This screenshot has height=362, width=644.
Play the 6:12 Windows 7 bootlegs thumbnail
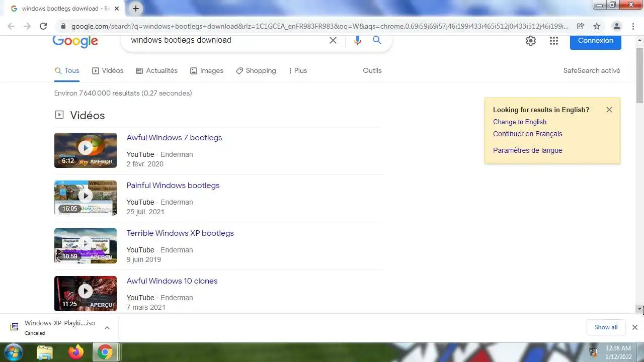click(86, 150)
